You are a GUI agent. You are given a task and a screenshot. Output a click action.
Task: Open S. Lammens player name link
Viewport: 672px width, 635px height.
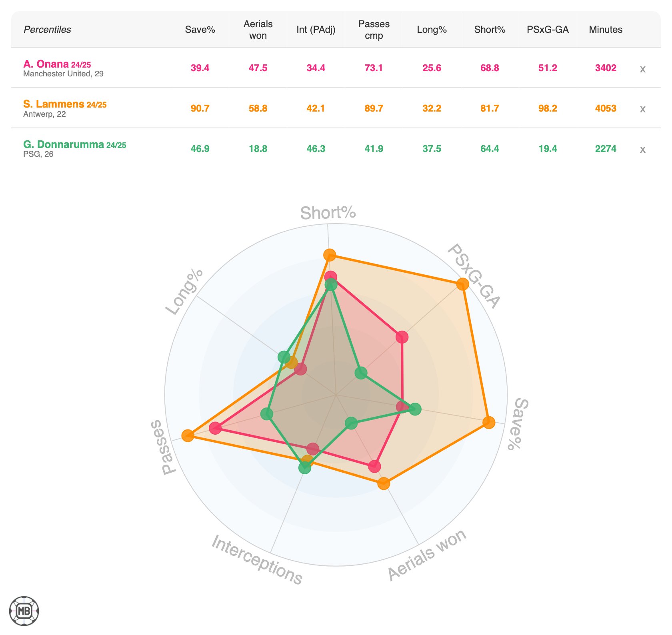coord(54,104)
